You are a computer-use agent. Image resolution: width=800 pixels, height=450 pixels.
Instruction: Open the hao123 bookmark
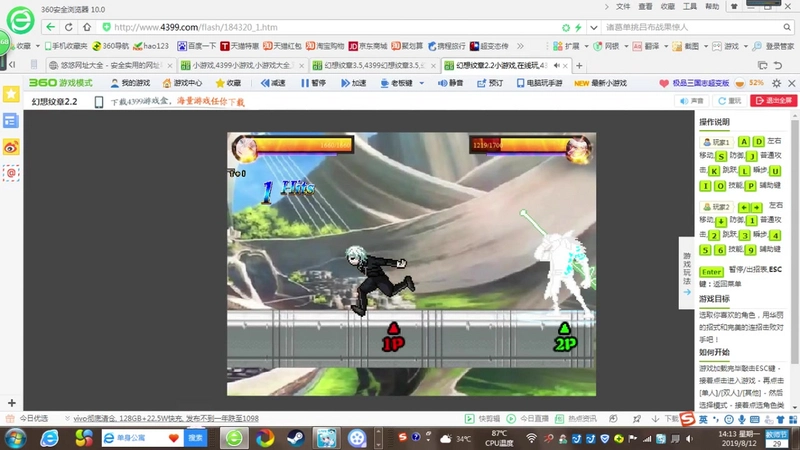pos(151,46)
